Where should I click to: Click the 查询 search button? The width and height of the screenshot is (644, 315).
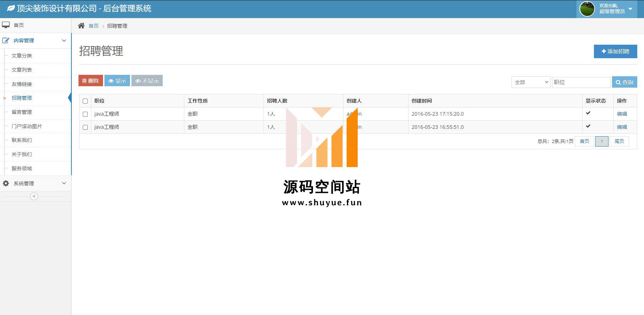pyautogui.click(x=624, y=82)
